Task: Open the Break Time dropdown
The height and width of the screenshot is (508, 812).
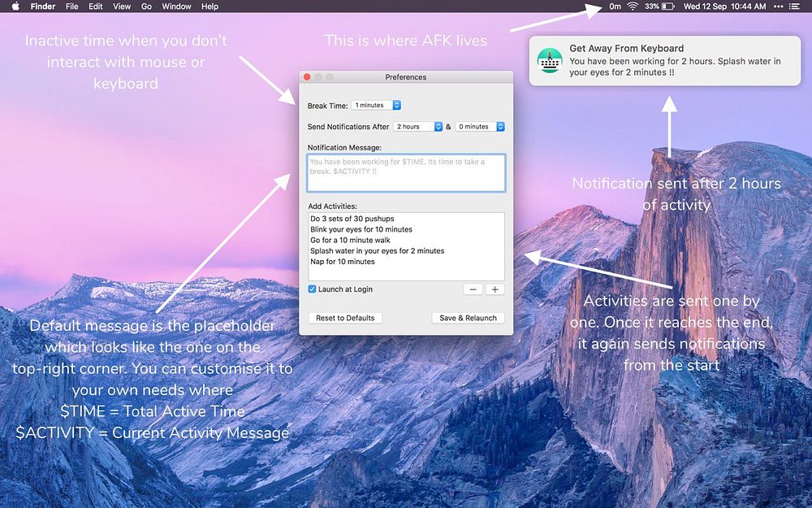Action: [x=376, y=105]
